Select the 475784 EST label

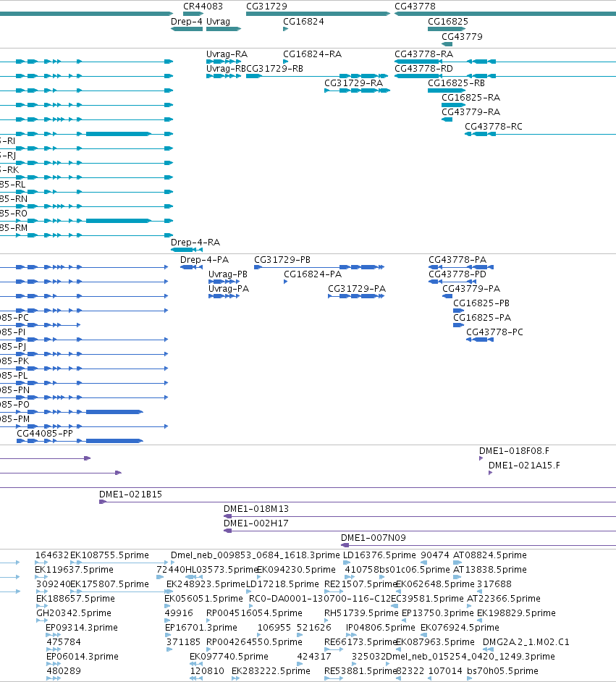(64, 642)
